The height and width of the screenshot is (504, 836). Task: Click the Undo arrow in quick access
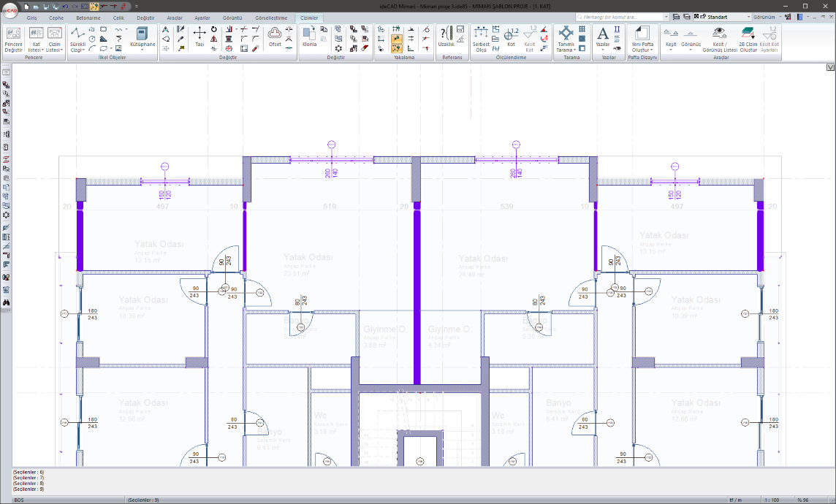pyautogui.click(x=65, y=7)
